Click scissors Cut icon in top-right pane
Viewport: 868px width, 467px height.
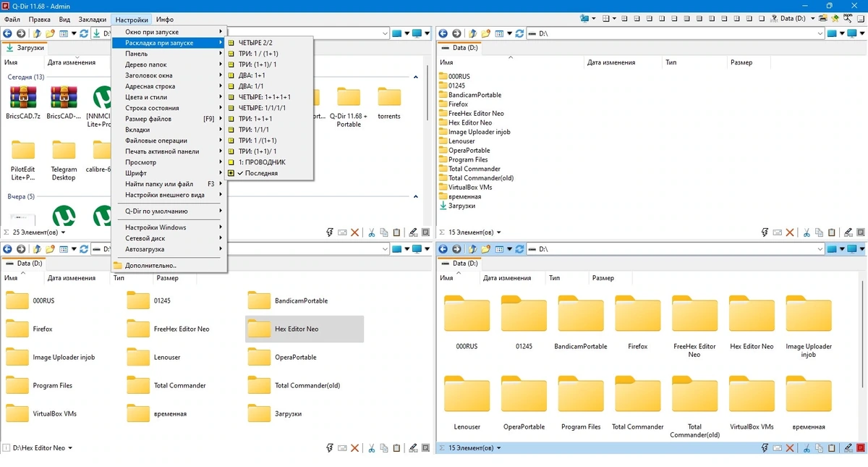[805, 232]
